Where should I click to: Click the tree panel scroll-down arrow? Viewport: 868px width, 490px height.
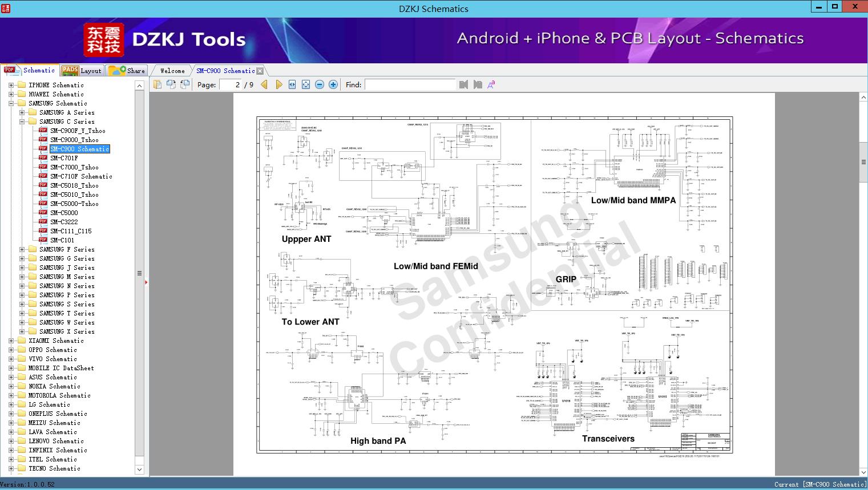[139, 469]
